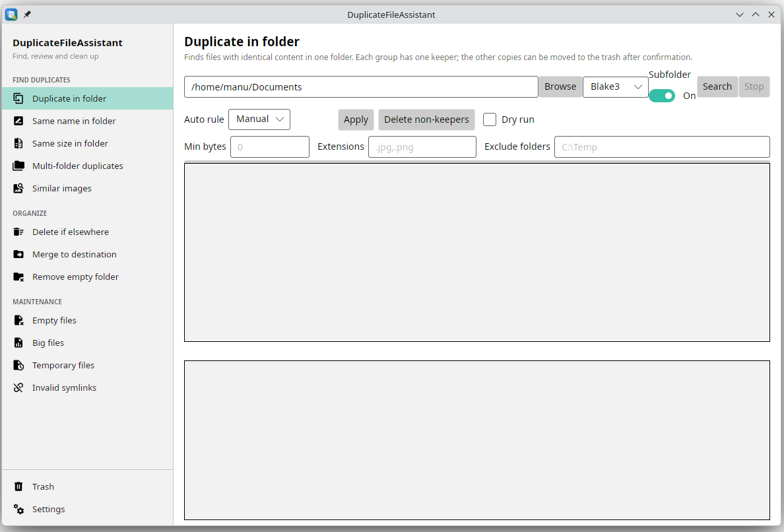784x532 pixels.
Task: Click the Duplicate in folder sidebar icon
Action: [x=18, y=98]
